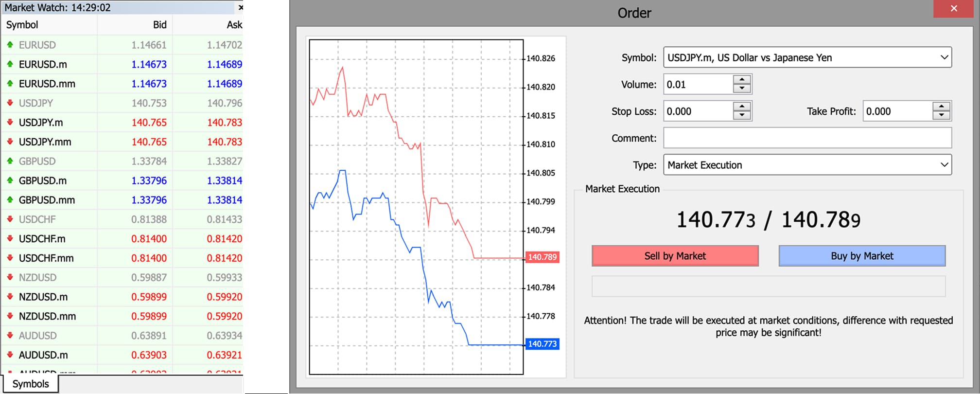
Task: Select the USDJPY.mm row in Market Watch
Action: point(45,142)
